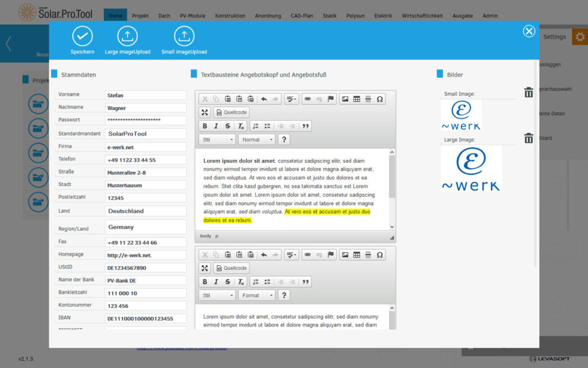588x368 pixels.
Task: Open the Normal format dropdown in the top editor
Action: [257, 140]
